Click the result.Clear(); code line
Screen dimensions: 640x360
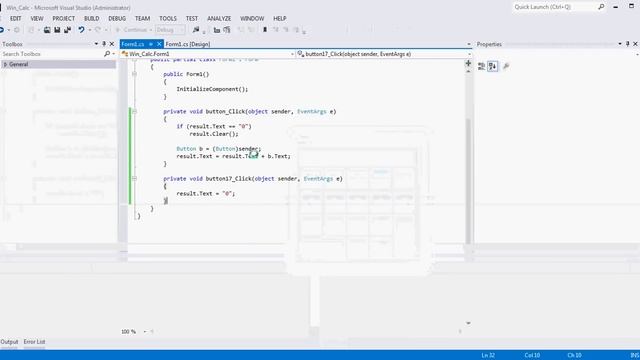(214, 134)
